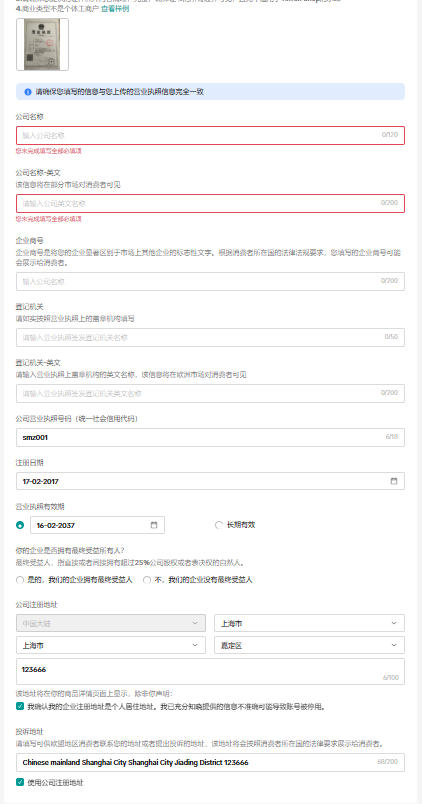Click the 登记机关 name input

pyautogui.click(x=210, y=337)
